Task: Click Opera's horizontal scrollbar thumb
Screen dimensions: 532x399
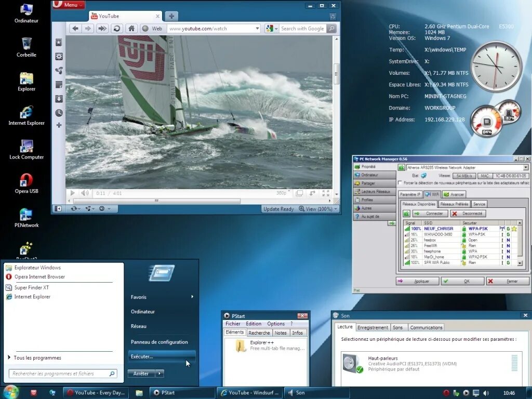Action: coord(156,201)
